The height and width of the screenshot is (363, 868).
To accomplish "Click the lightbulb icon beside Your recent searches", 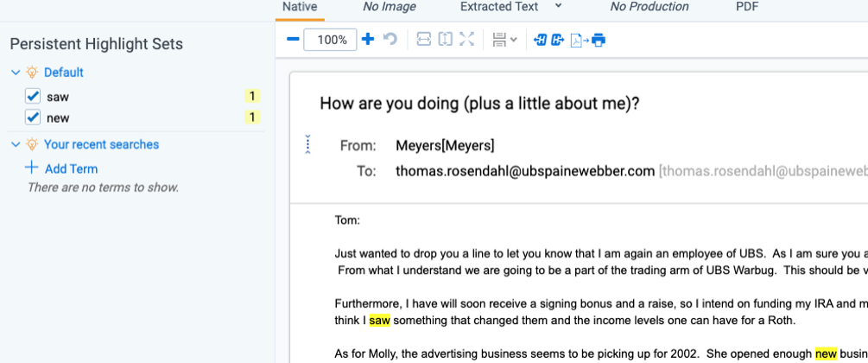I will (32, 144).
